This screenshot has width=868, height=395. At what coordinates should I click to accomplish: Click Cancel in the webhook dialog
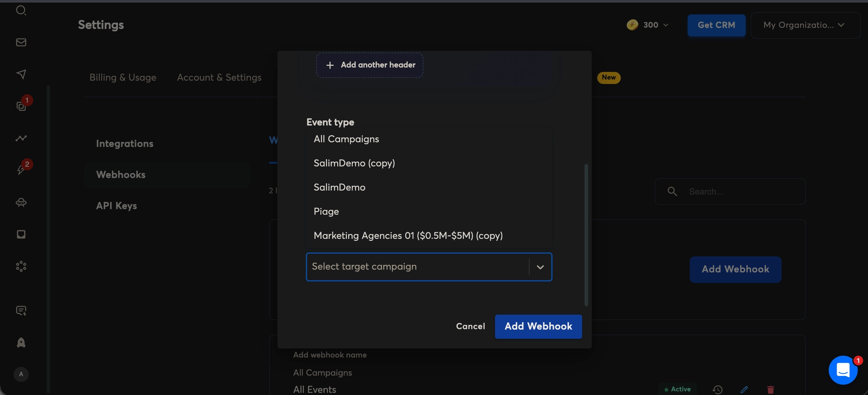(x=470, y=326)
